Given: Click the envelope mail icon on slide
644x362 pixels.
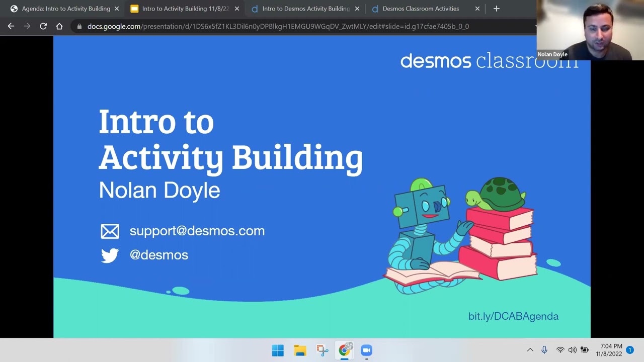Looking at the screenshot, I should tap(110, 231).
